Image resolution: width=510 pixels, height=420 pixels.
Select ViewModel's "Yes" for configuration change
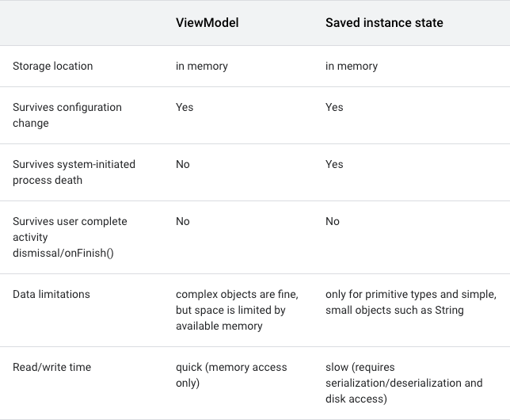(185, 107)
